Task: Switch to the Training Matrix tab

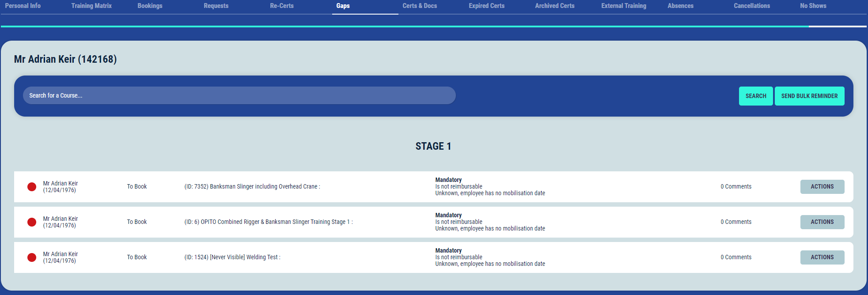Action: click(x=91, y=6)
